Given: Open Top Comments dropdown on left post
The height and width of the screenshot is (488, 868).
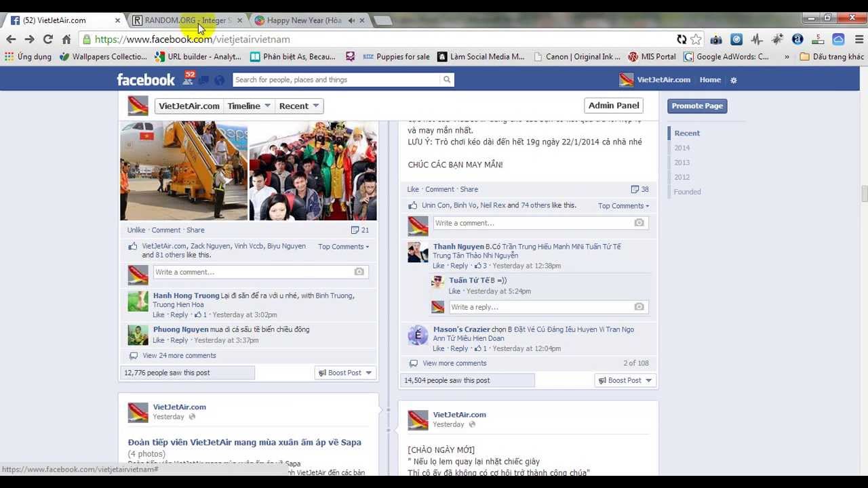Looking at the screenshot, I should tap(344, 247).
